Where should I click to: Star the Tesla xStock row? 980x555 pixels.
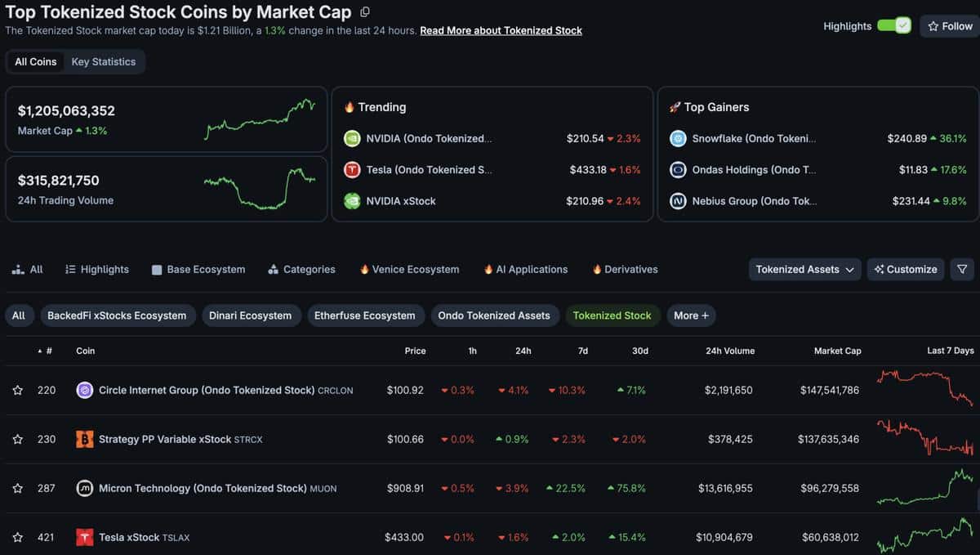(18, 538)
